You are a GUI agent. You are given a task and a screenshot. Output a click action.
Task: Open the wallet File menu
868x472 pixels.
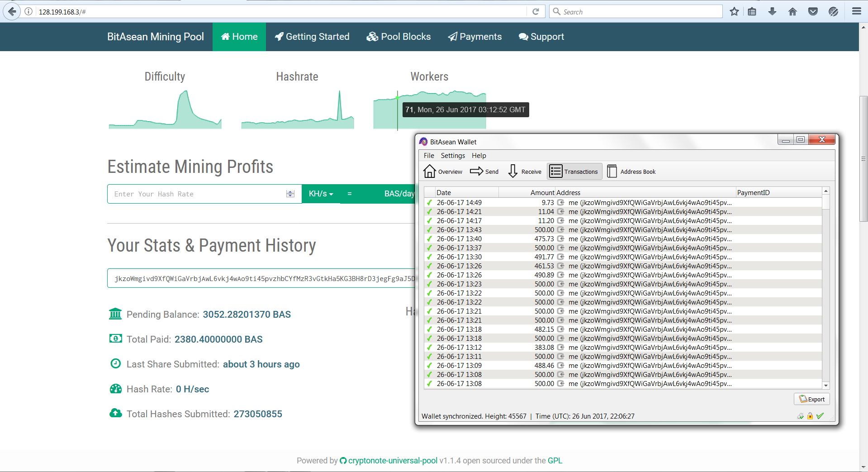pos(429,156)
